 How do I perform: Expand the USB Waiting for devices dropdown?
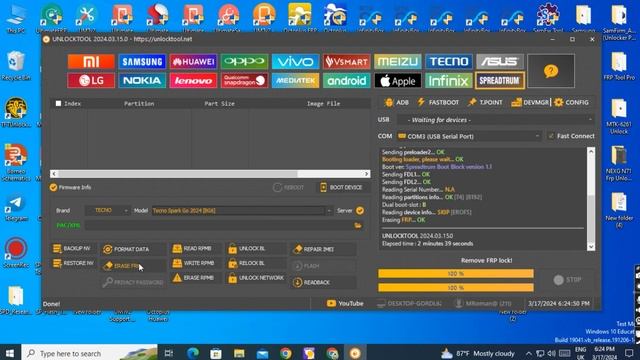(x=495, y=120)
